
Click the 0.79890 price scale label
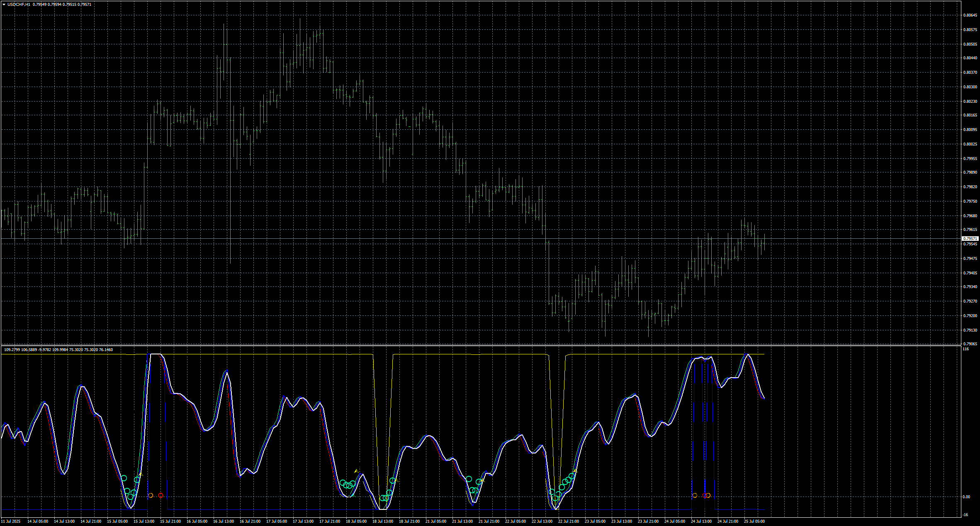click(x=970, y=172)
